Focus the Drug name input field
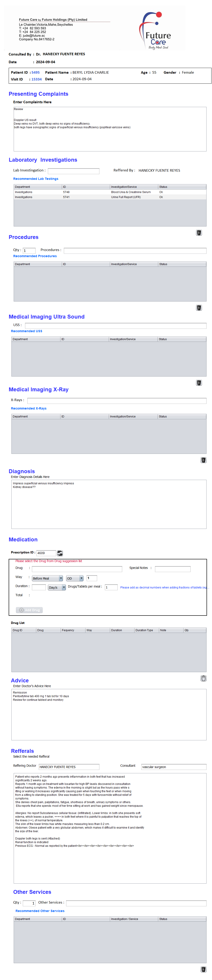This screenshot has height=980, width=212. (77, 569)
